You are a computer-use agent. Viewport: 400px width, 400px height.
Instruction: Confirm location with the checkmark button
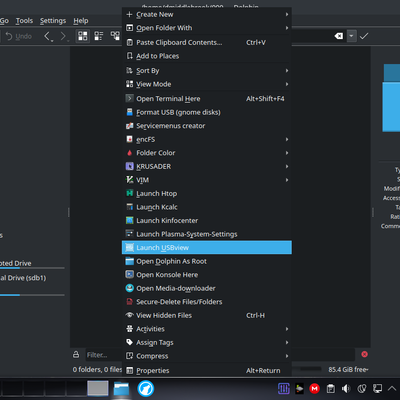click(x=364, y=36)
